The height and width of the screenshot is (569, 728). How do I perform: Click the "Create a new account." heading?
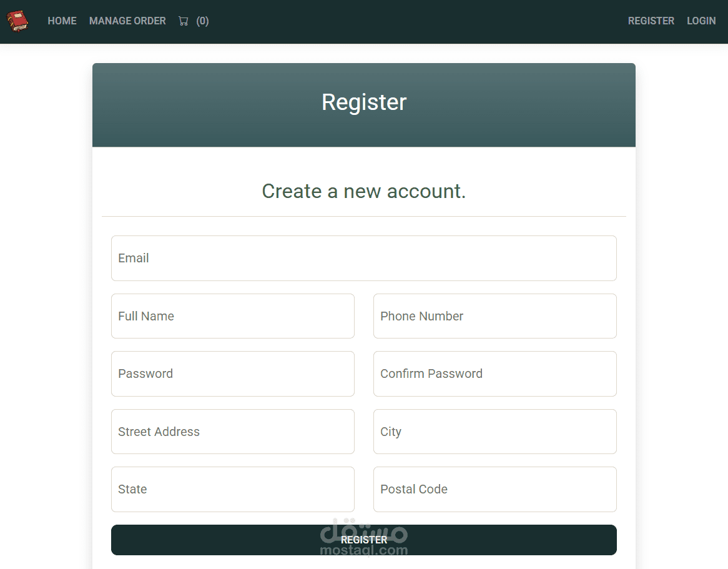(x=364, y=191)
